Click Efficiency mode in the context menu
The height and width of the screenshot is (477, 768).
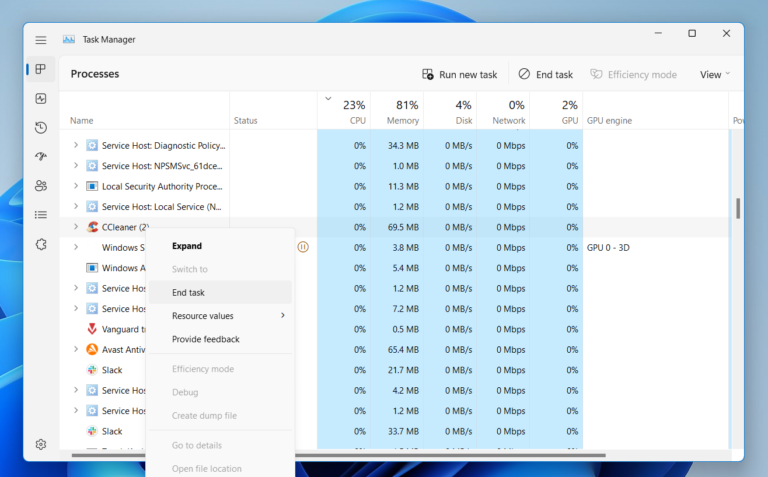pyautogui.click(x=220, y=369)
